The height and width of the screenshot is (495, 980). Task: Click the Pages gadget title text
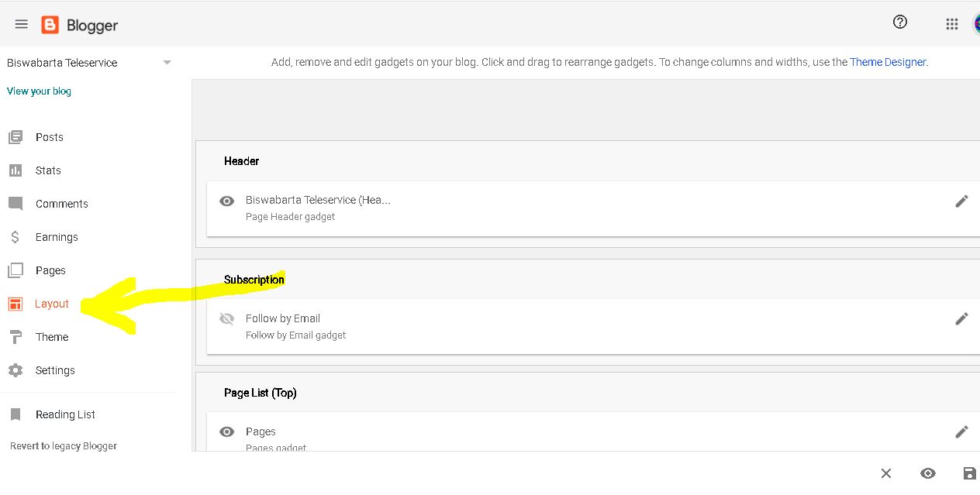coord(261,431)
